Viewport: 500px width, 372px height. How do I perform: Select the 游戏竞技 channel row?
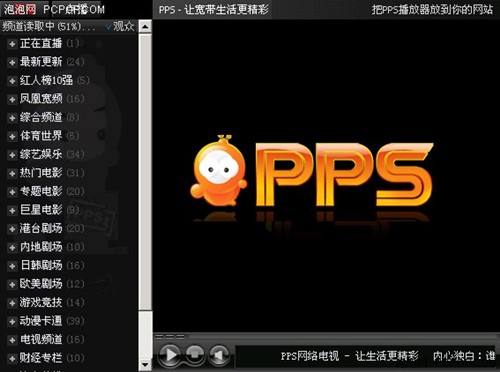[52, 302]
